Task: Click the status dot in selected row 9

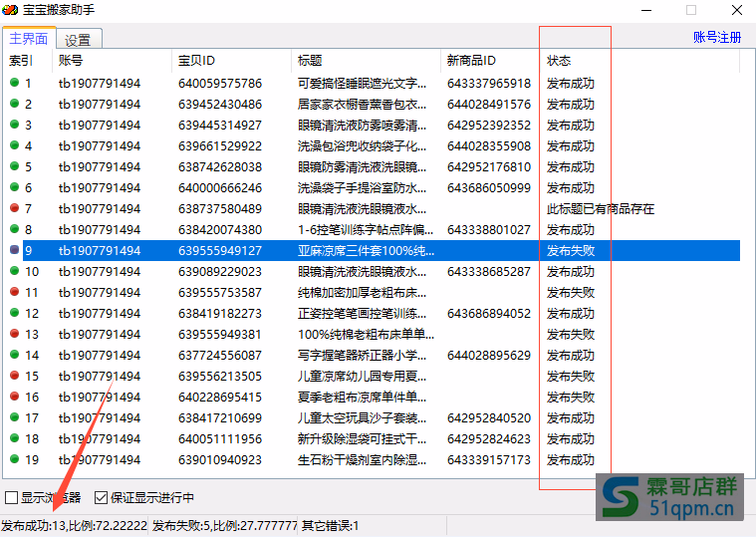Action: click(15, 250)
